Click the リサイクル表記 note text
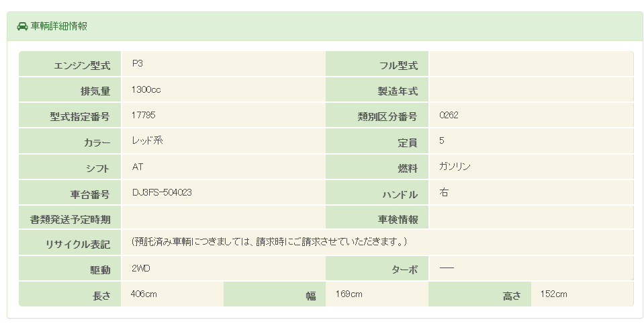This screenshot has height=330, width=644. click(x=269, y=241)
